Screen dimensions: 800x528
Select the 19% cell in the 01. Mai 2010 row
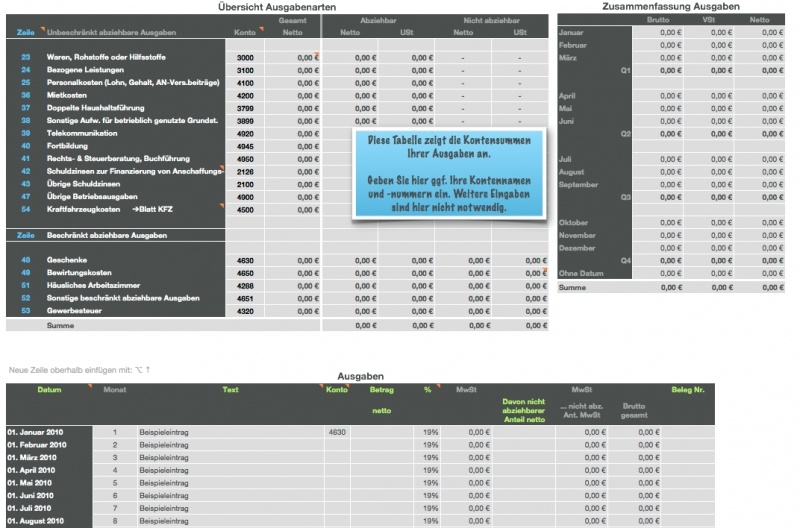[x=431, y=482]
